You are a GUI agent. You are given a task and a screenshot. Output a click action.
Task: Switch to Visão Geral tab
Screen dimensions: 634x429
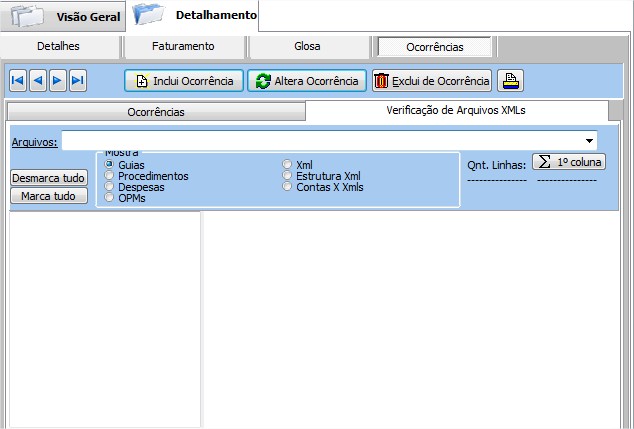click(63, 17)
